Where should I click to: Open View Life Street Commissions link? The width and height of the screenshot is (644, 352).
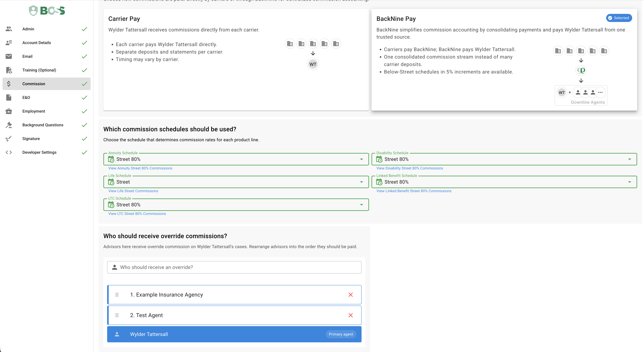click(x=133, y=191)
